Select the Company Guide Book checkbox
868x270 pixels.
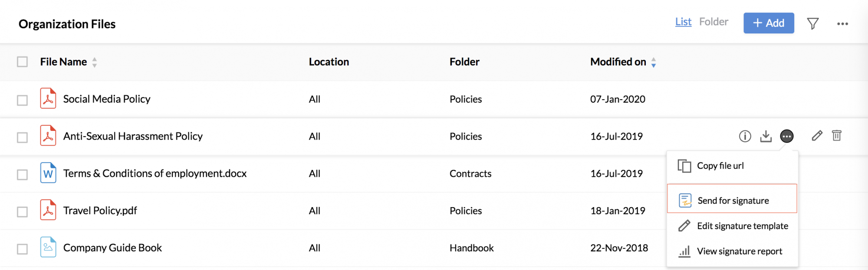pos(22,249)
